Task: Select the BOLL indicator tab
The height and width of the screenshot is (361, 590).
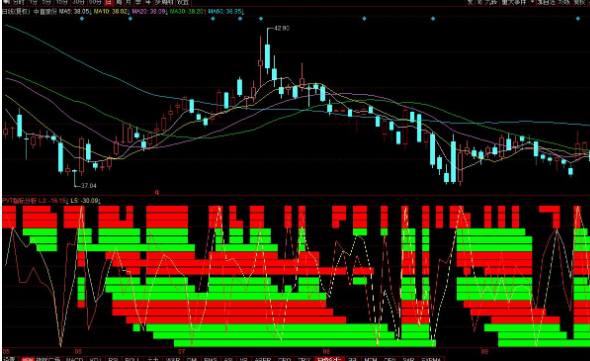Action: pyautogui.click(x=132, y=359)
